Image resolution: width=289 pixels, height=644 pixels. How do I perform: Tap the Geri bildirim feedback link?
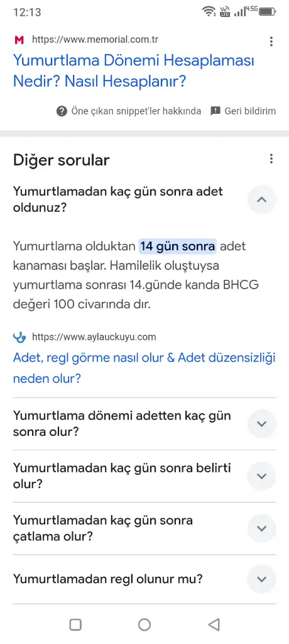tap(250, 111)
